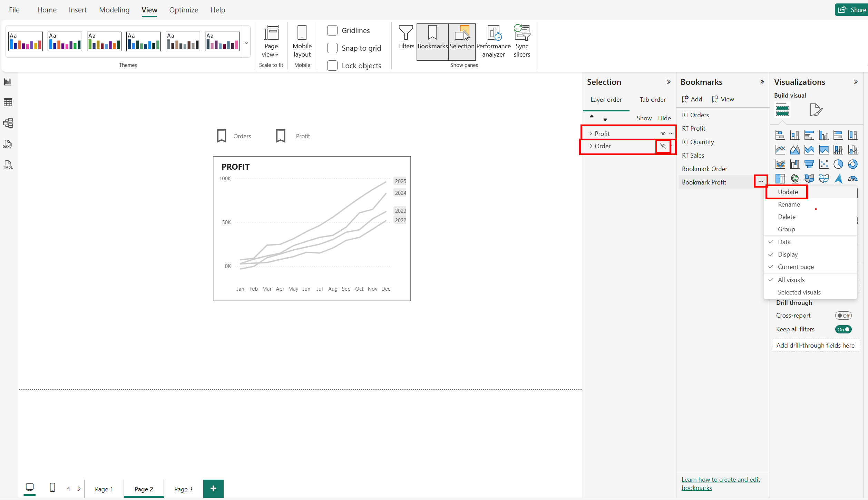Open TMDL view in left sidebar
Screen dimensions: 868x500
[8, 165]
